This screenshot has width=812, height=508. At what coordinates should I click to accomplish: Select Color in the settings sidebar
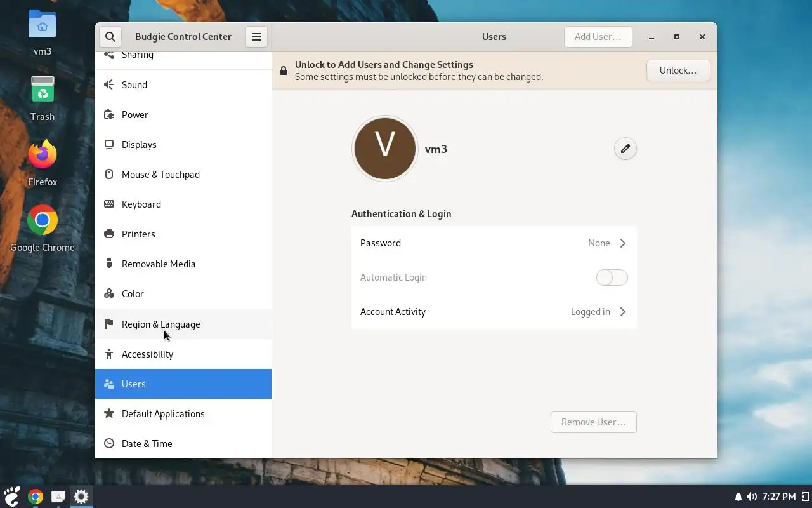[x=183, y=293]
